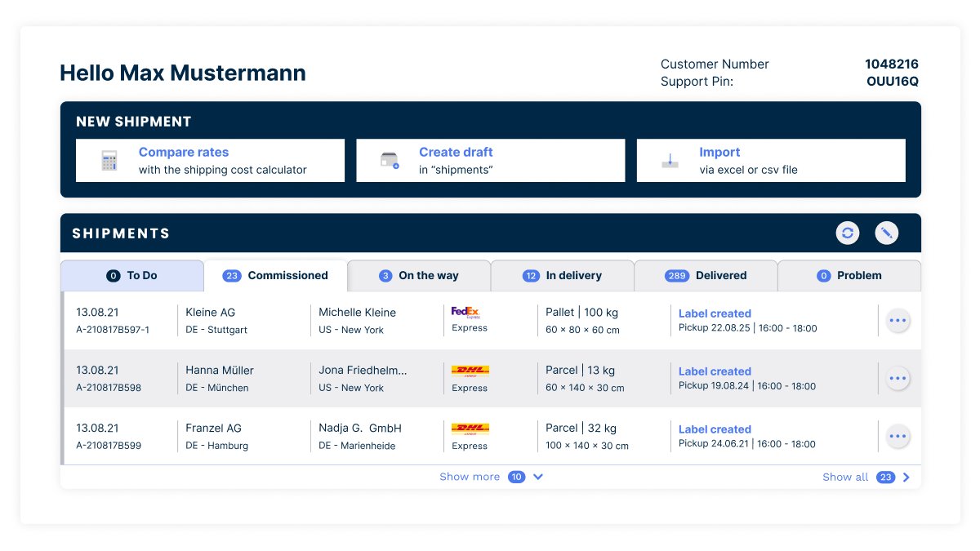Screen dimensions: 980x551
Task: Click support pin OUU16Q
Action: click(x=893, y=82)
